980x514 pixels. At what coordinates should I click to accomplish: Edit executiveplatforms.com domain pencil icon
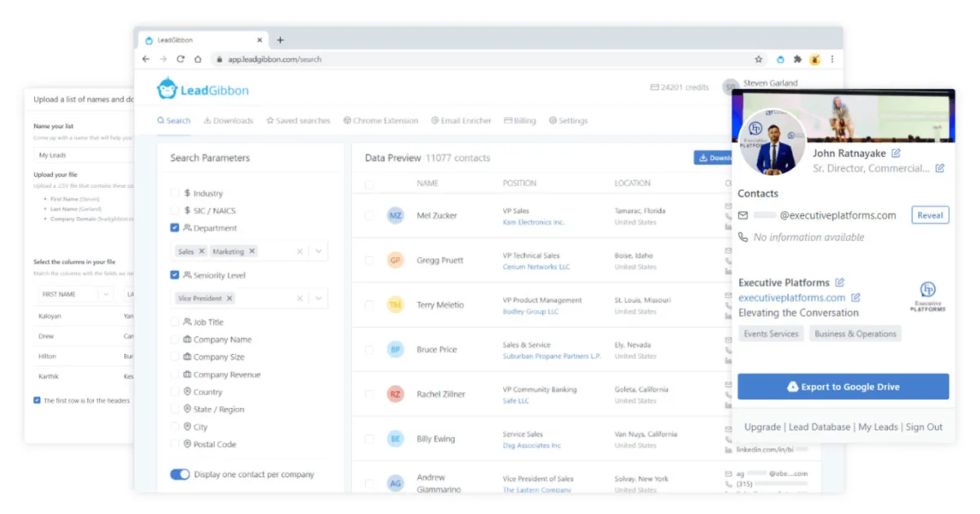(856, 298)
